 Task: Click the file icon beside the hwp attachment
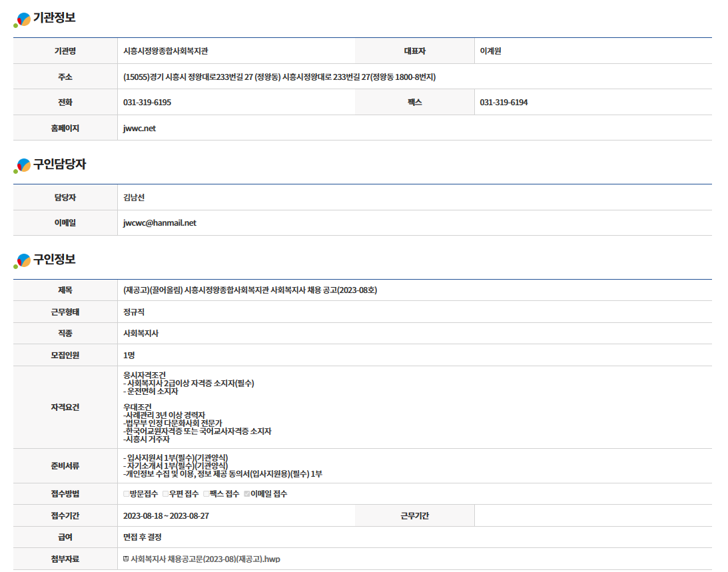pos(126,559)
